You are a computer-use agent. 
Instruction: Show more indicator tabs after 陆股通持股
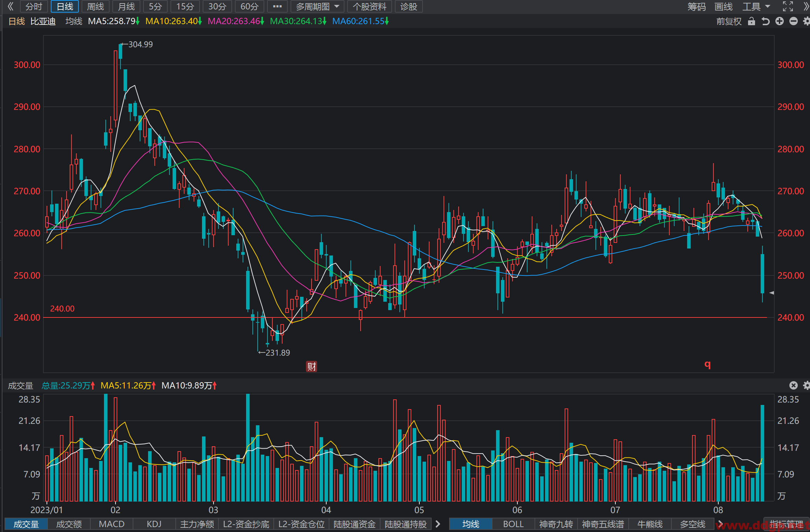pos(438,524)
